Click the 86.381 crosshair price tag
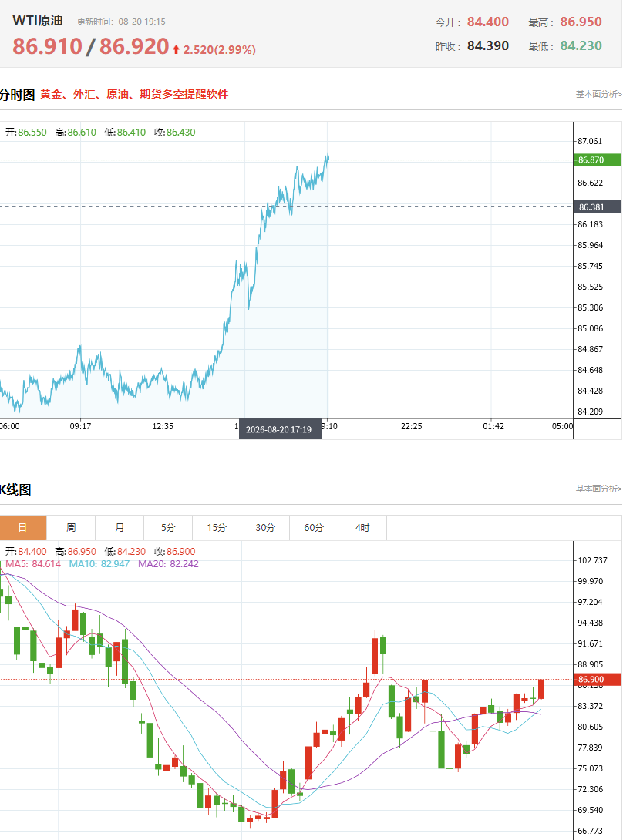 598,207
